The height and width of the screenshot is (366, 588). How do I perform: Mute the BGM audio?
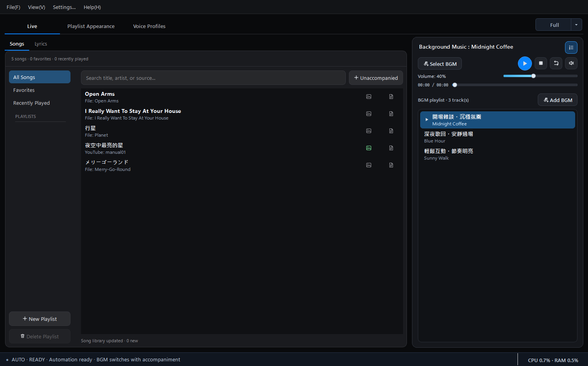click(x=571, y=63)
